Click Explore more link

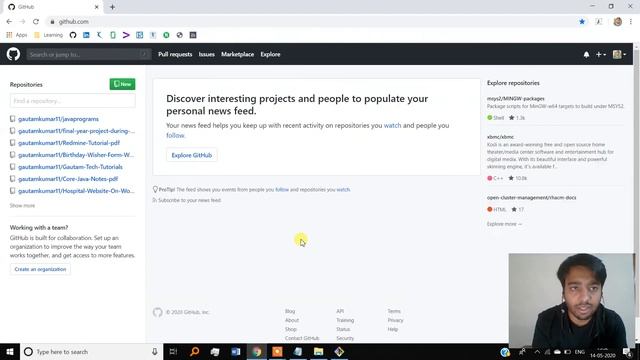tap(504, 224)
